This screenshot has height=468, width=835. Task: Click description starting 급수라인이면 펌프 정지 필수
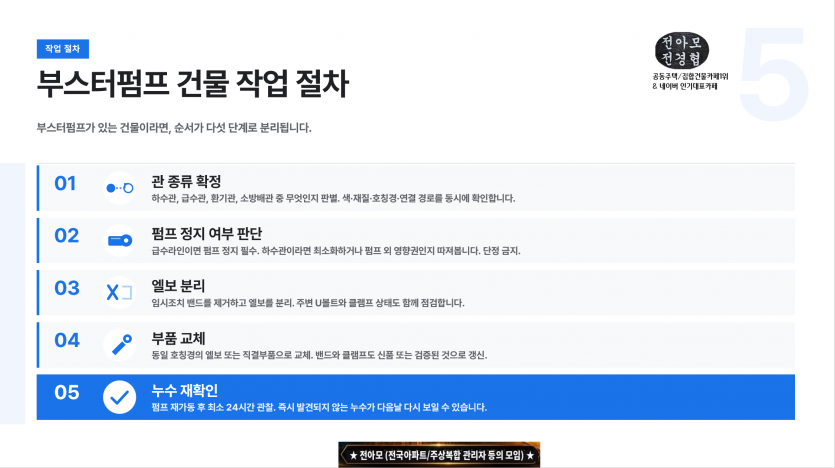335,251
